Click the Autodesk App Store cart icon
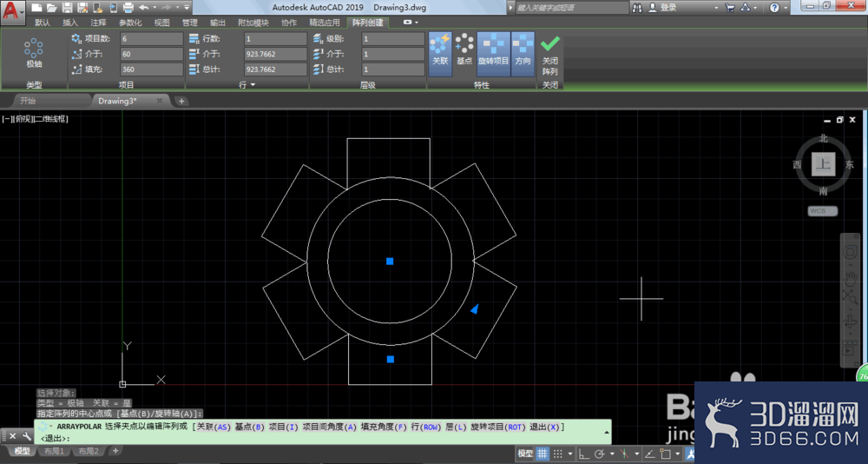The image size is (868, 464). pyautogui.click(x=730, y=8)
